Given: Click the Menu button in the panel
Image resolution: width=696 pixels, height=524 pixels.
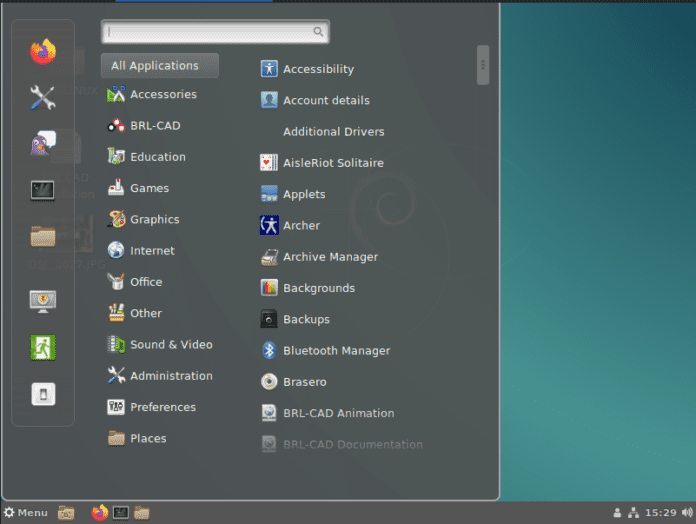Looking at the screenshot, I should pos(26,513).
